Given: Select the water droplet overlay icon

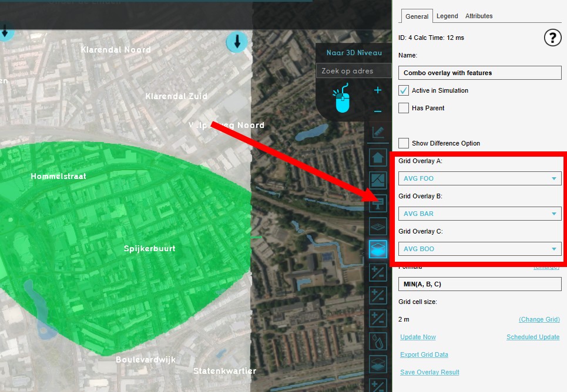Looking at the screenshot, I should click(378, 341).
